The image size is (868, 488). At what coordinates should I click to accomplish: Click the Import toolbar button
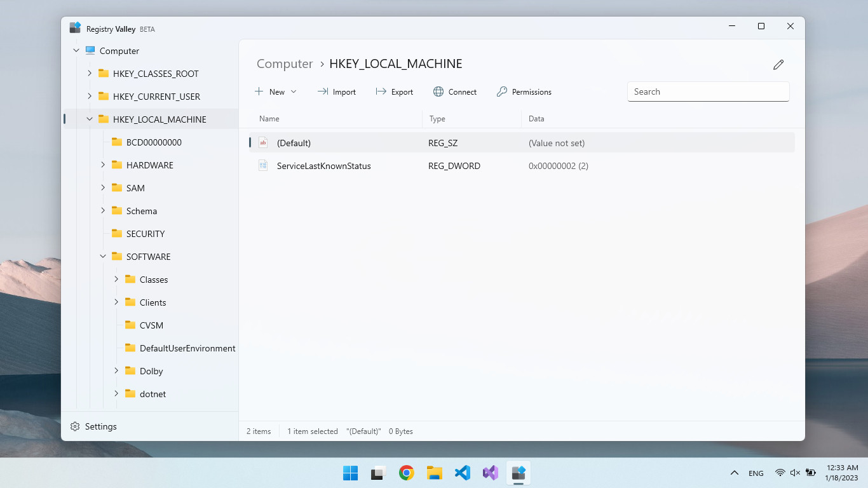pyautogui.click(x=337, y=92)
